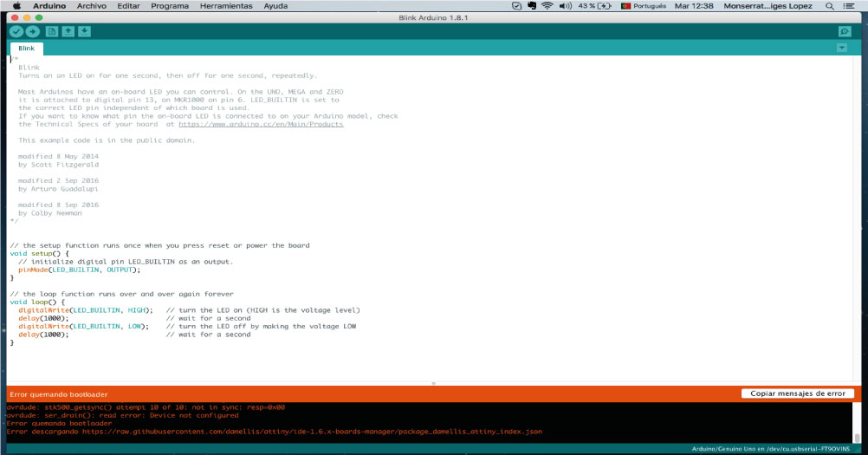Screen dimensions: 868x455
Task: Expand the tab options dropdown arrow
Action: point(841,48)
